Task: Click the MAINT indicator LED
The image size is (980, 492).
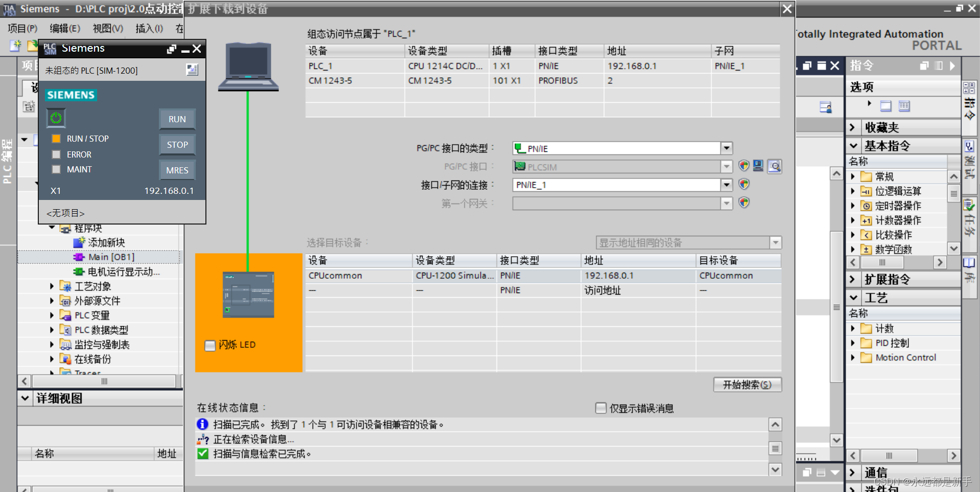Action: tap(56, 169)
